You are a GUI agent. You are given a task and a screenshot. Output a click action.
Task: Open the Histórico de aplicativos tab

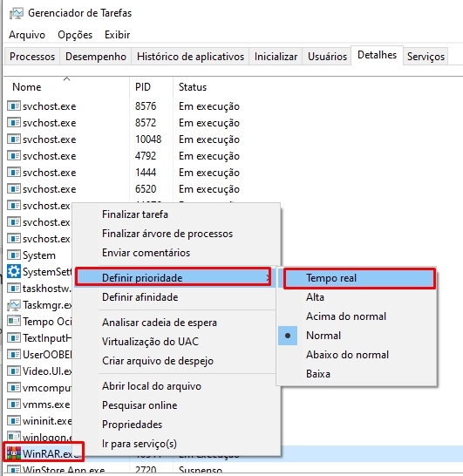(190, 57)
